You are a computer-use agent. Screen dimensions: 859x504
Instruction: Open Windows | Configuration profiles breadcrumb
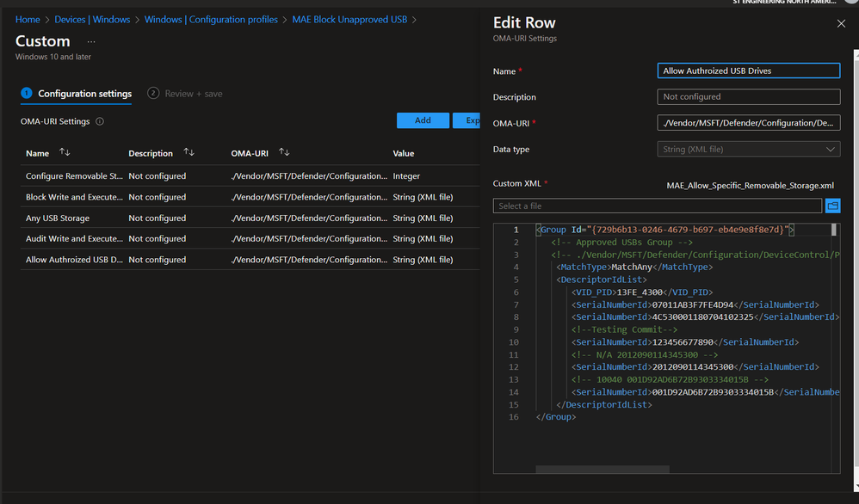[211, 19]
